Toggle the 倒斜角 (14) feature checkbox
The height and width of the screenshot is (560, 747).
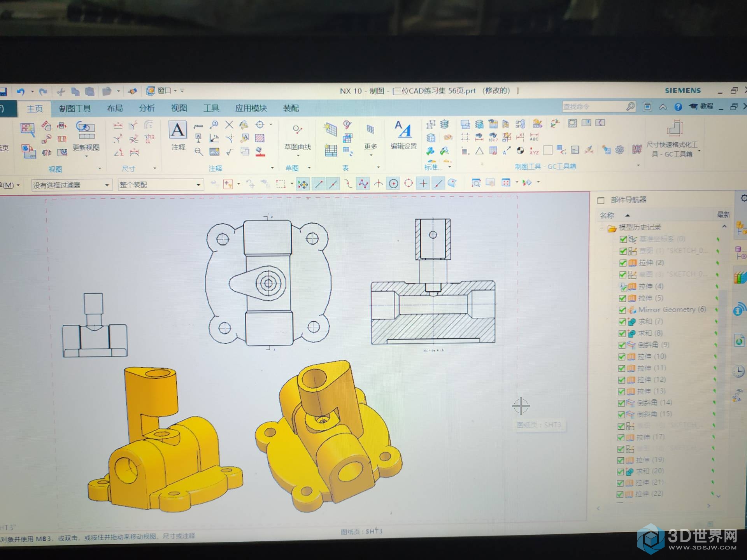tap(621, 403)
